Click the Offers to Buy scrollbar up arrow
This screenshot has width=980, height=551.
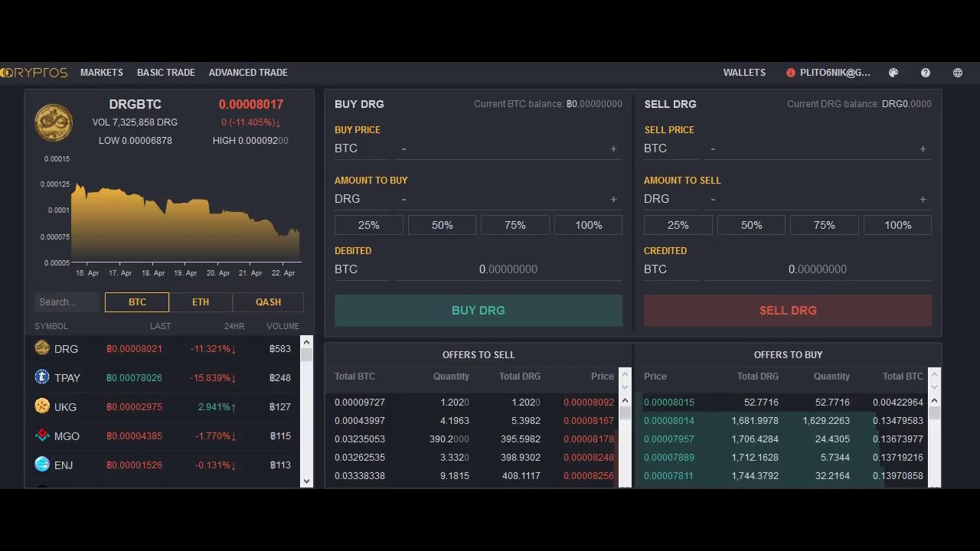tap(934, 400)
